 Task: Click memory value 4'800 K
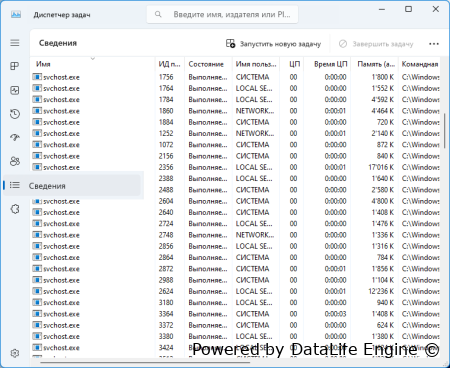point(383,201)
